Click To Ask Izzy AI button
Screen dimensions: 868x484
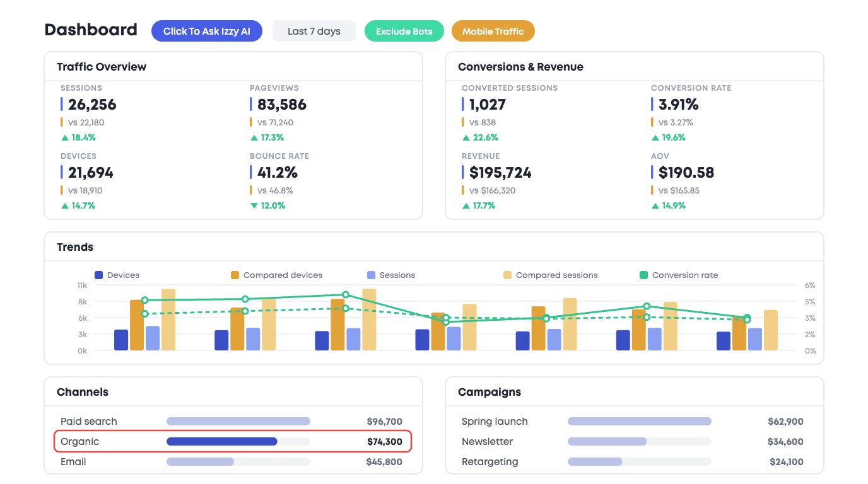[x=206, y=31]
